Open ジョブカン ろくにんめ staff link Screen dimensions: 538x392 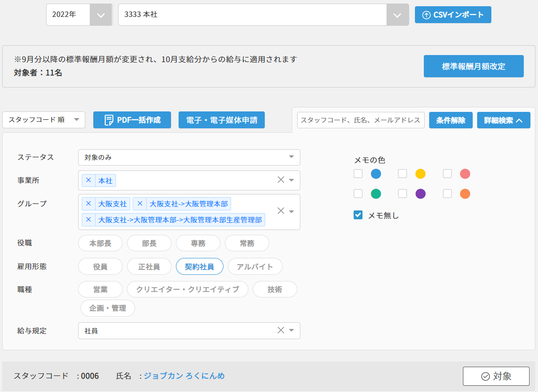coord(184,376)
